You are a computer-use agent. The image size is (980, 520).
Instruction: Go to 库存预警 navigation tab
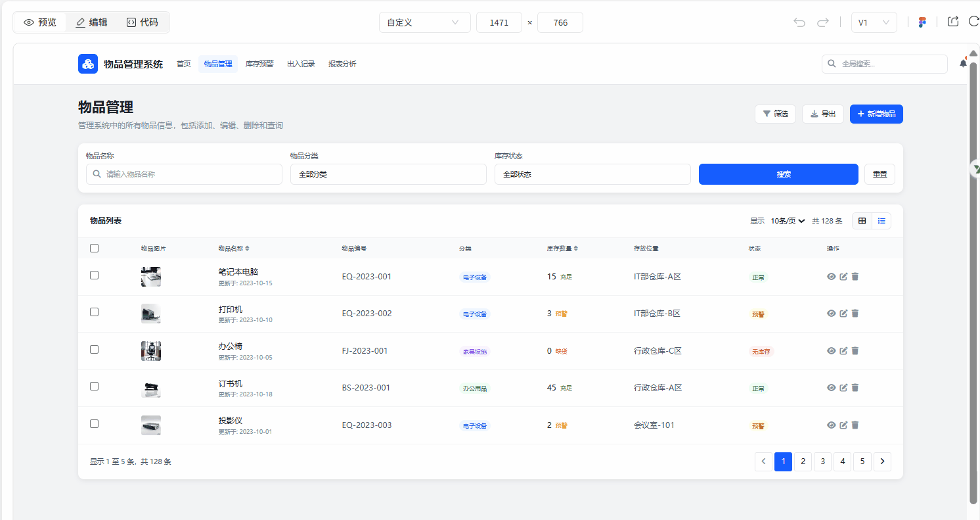pos(259,64)
